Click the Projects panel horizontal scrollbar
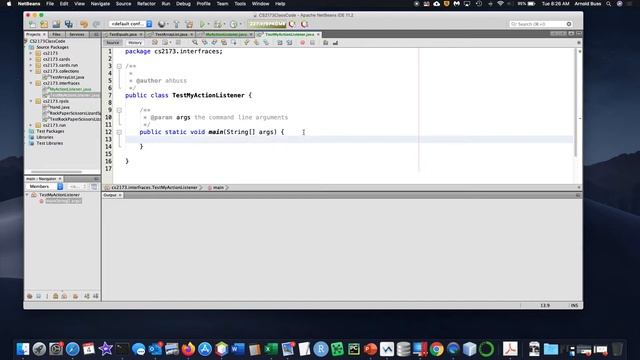Image resolution: width=640 pixels, height=360 pixels. click(56, 172)
